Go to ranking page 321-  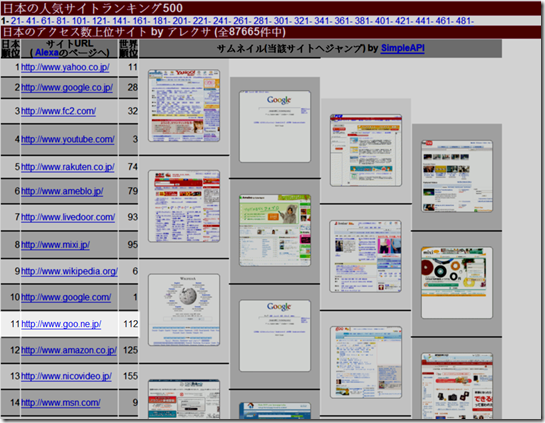pos(303,21)
